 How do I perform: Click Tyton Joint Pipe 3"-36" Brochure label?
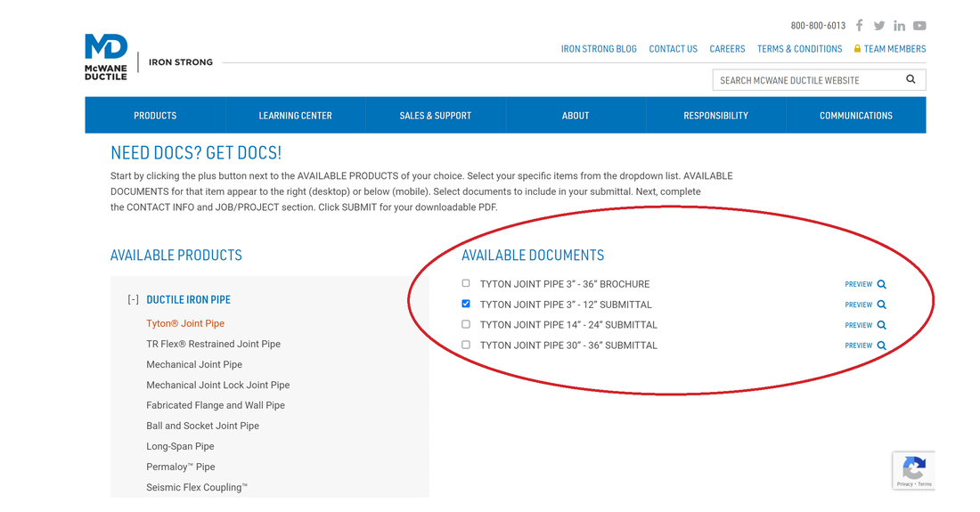[x=564, y=284]
